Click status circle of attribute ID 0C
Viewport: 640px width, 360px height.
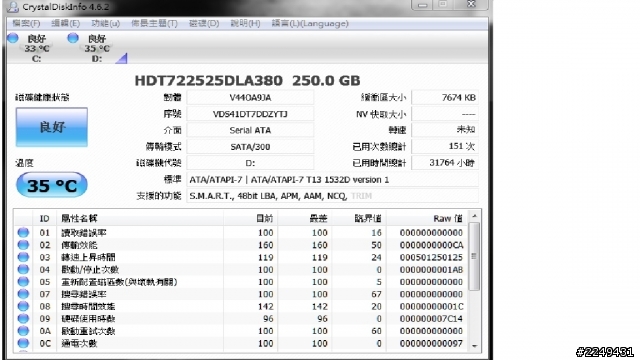(23, 343)
